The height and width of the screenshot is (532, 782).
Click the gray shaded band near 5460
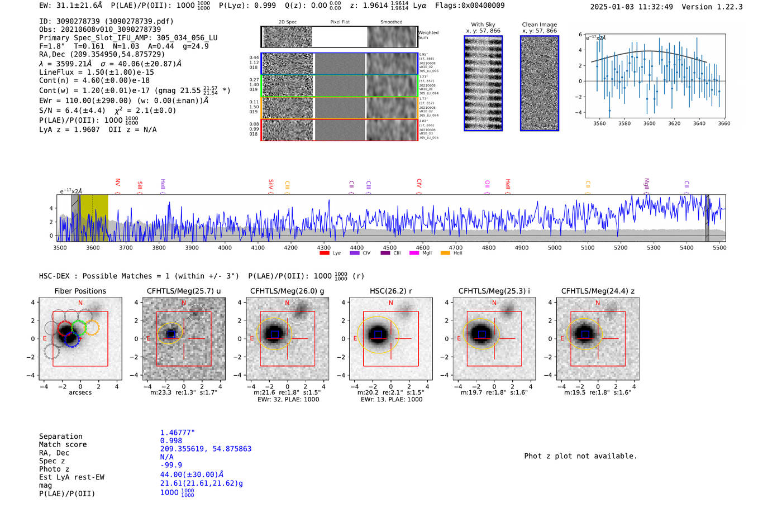(707, 218)
